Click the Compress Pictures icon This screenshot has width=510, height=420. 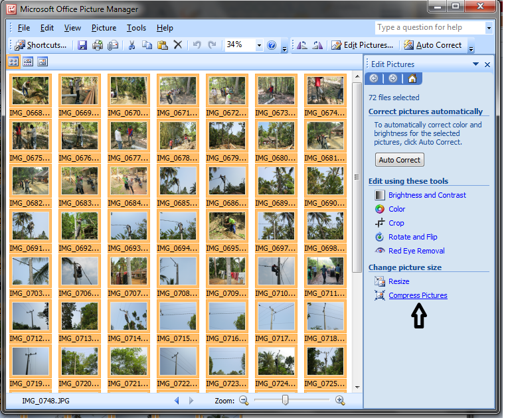(380, 295)
